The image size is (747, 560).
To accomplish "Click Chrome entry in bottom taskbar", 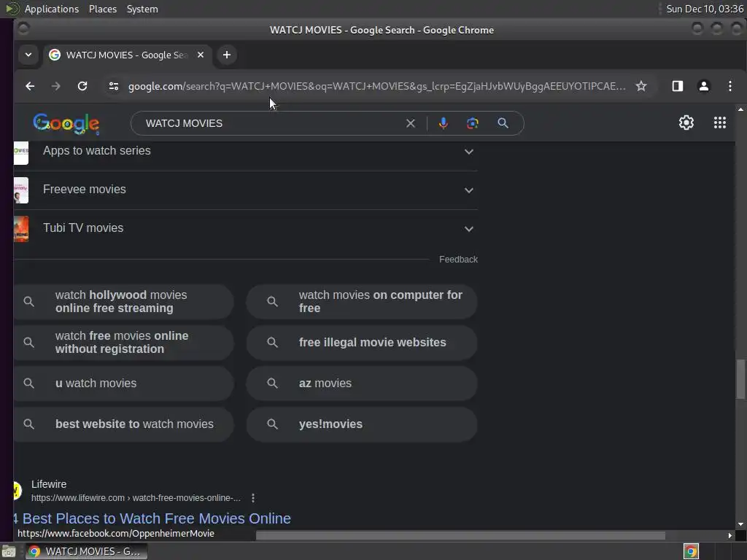I will 86,551.
